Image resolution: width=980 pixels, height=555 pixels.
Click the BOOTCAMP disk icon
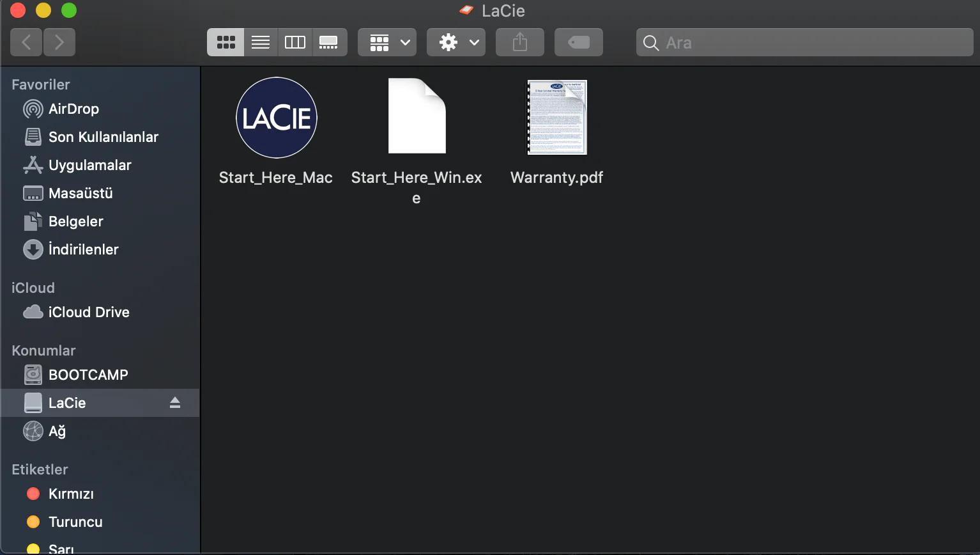(33, 375)
